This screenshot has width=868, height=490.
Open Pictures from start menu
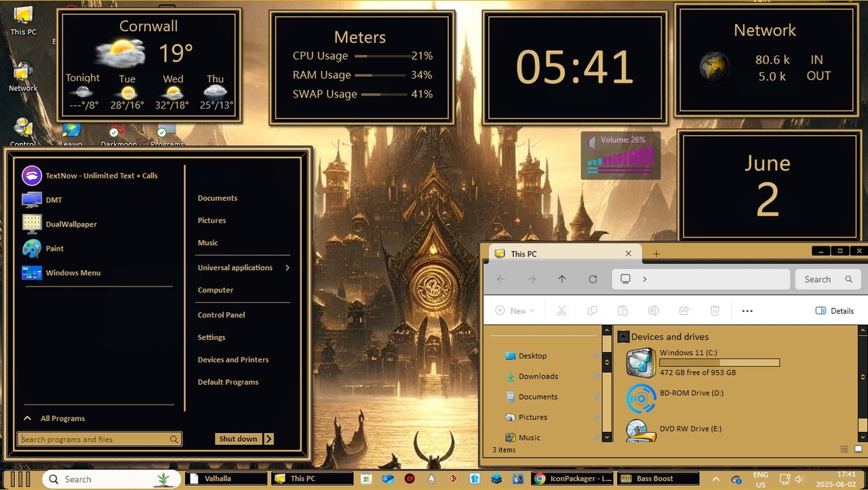click(212, 221)
